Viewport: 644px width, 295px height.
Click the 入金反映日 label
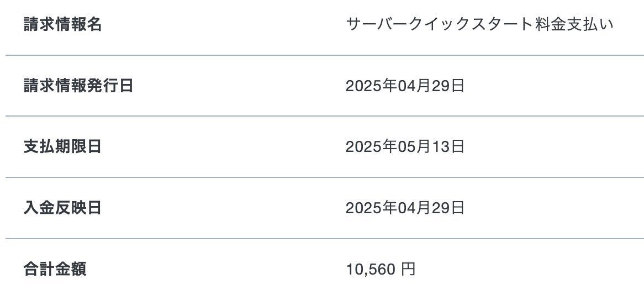tap(62, 208)
